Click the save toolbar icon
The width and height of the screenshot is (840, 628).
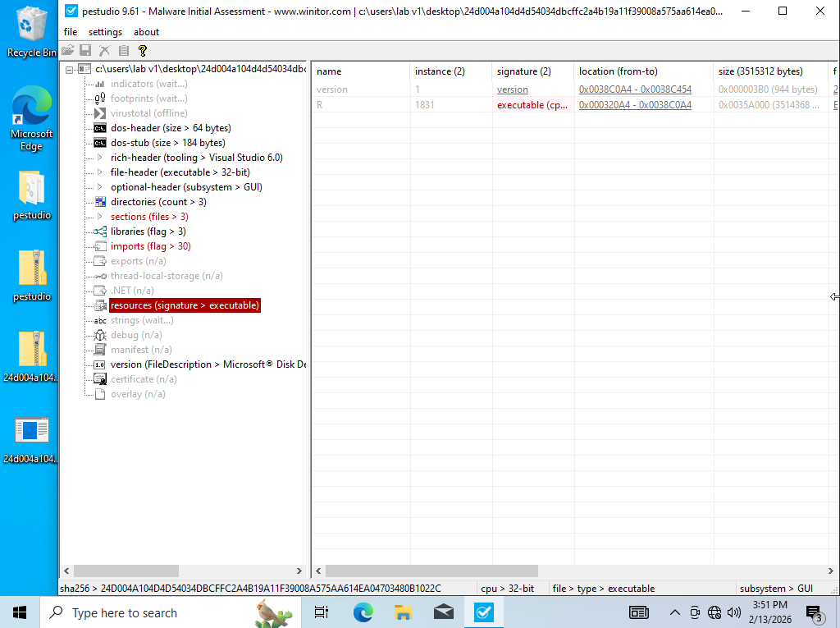coord(85,50)
